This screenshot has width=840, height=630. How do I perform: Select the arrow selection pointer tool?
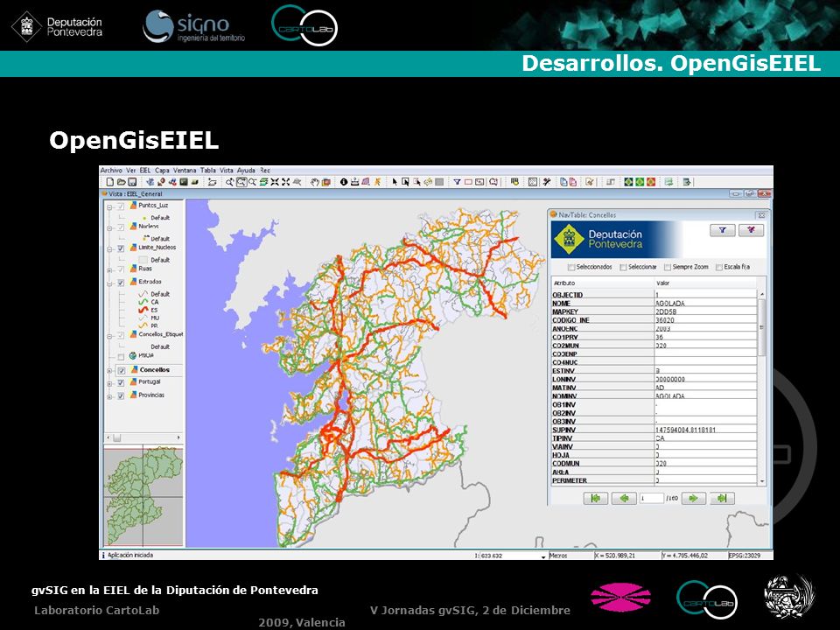[395, 182]
